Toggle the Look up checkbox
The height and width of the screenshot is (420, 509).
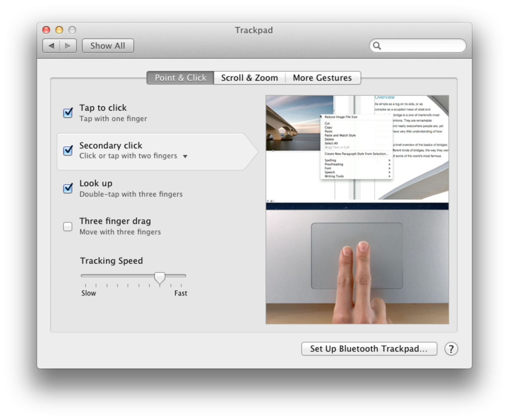[68, 188]
